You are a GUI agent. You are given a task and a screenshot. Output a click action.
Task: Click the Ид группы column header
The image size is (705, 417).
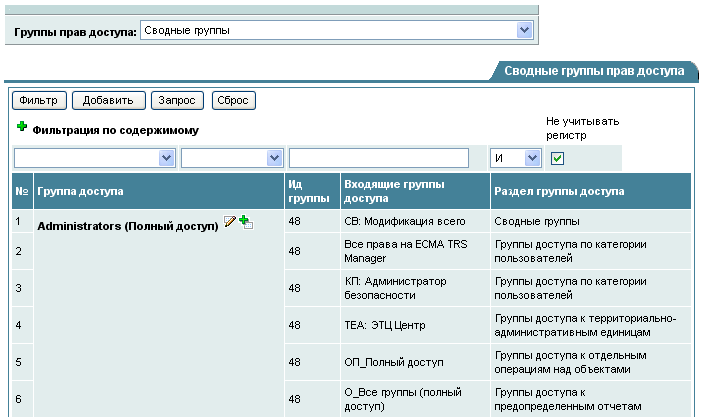click(312, 191)
